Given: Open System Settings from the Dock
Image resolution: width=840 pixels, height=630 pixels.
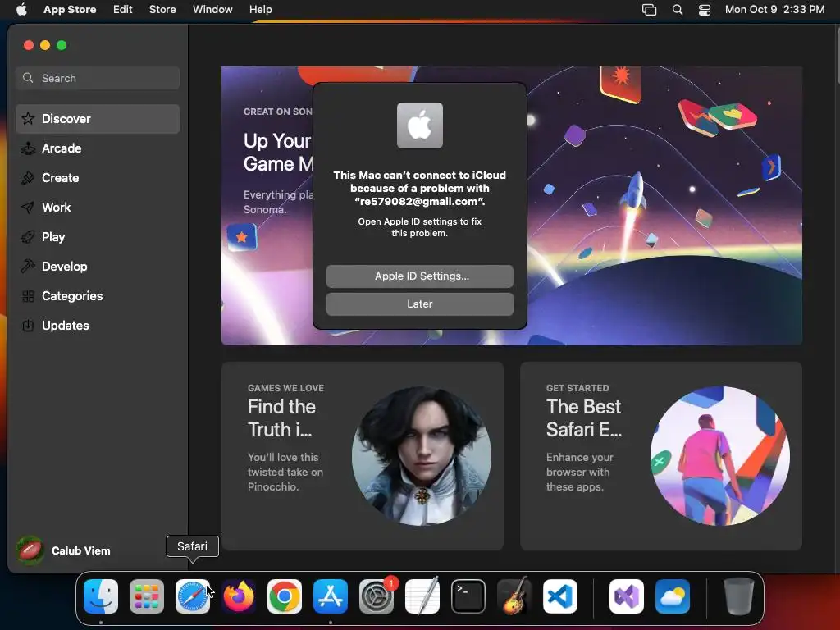Looking at the screenshot, I should pos(376,596).
